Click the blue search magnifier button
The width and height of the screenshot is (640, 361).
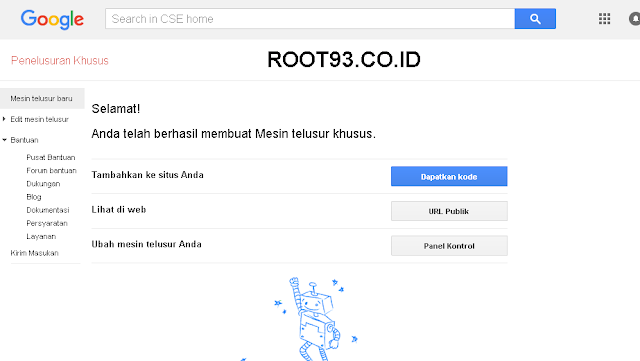(535, 19)
